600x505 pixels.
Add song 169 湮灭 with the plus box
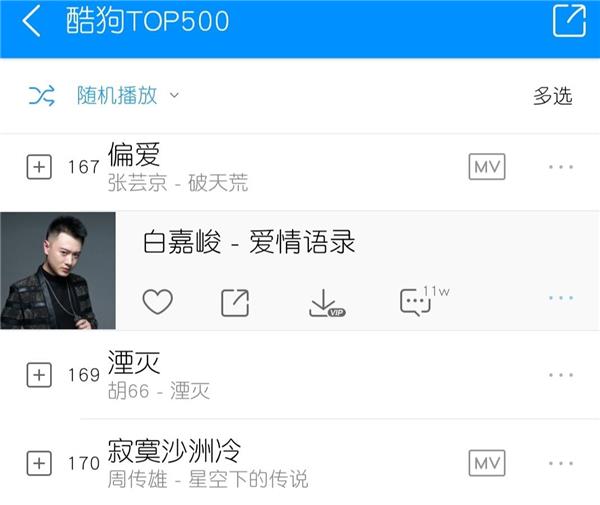coord(39,375)
